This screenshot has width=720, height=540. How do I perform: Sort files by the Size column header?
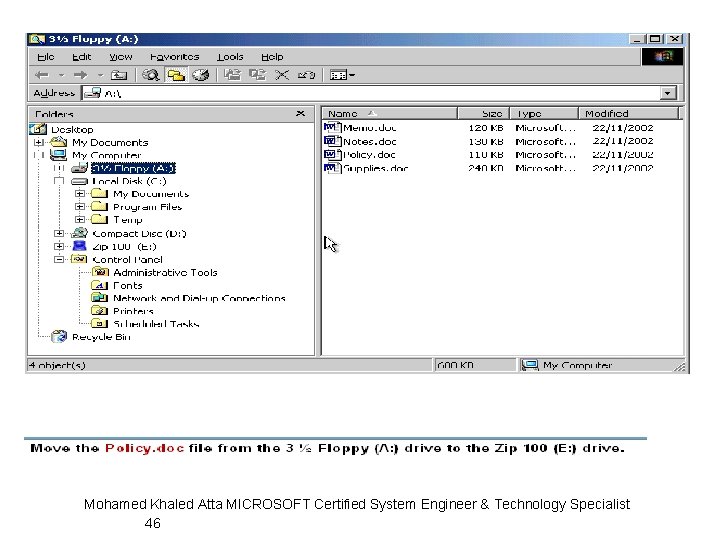point(483,113)
